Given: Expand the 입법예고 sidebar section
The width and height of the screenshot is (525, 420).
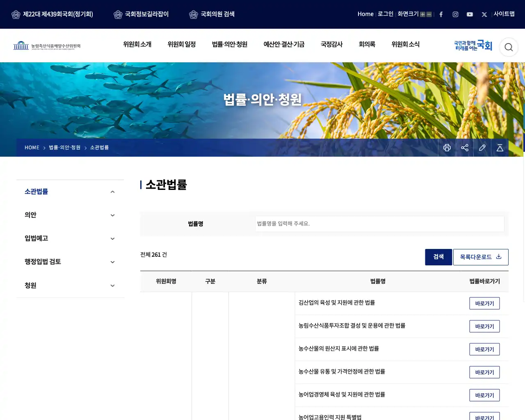Looking at the screenshot, I should click(70, 238).
